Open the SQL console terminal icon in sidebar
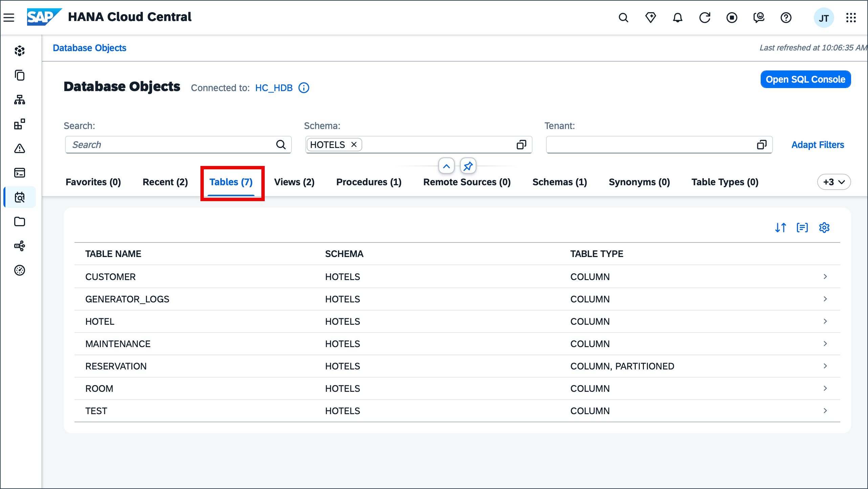The image size is (868, 489). (x=20, y=173)
